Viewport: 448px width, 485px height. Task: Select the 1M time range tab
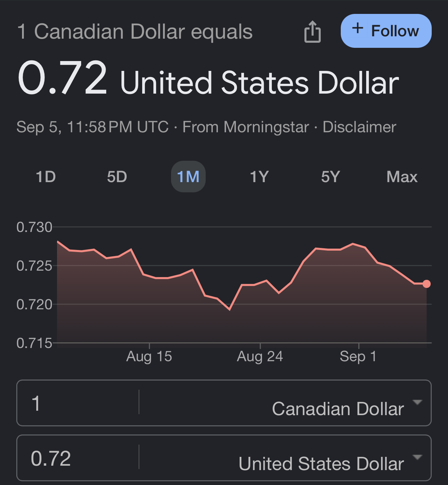click(188, 177)
